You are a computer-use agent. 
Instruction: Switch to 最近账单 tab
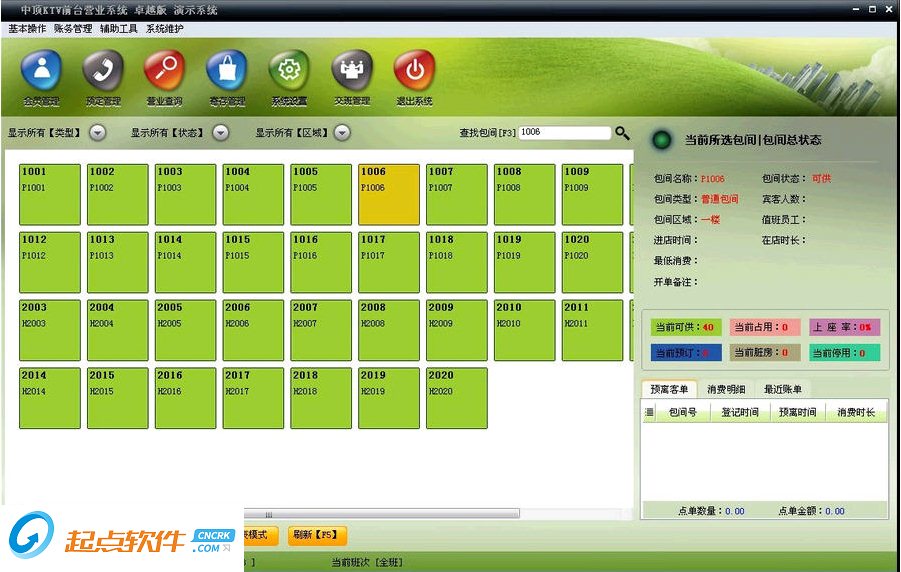[783, 389]
